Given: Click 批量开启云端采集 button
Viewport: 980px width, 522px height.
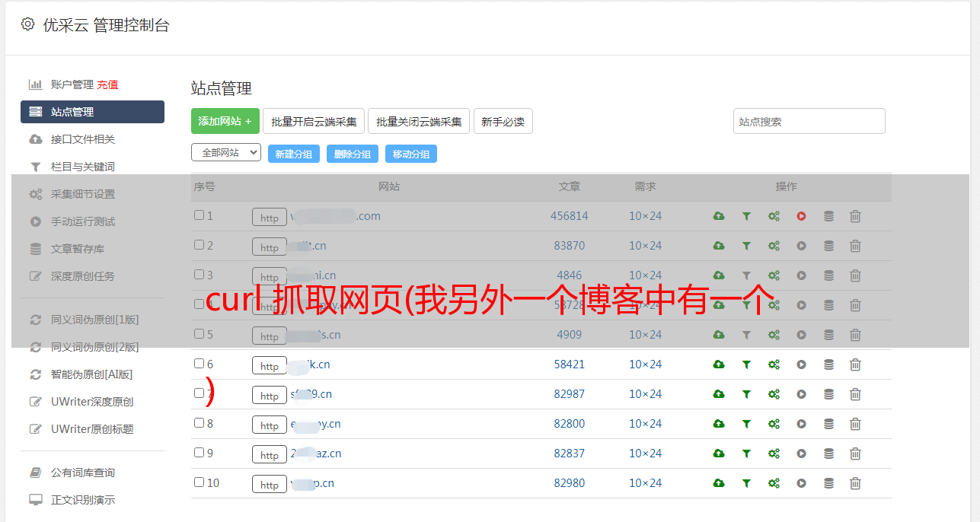Looking at the screenshot, I should point(314,121).
